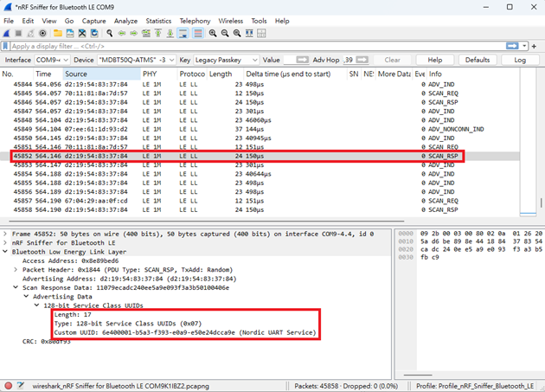Open a capture file via folder icon
Viewport: 545px width, 392px height.
pos(57,33)
